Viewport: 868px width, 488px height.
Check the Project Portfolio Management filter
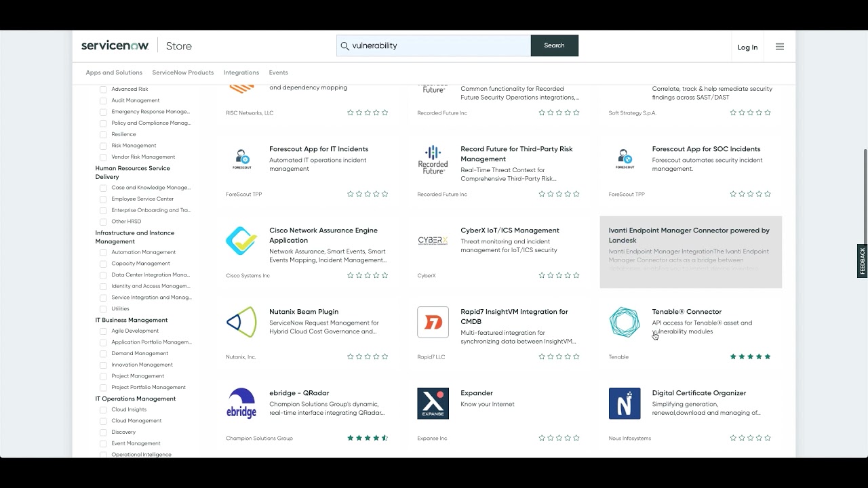(x=103, y=388)
